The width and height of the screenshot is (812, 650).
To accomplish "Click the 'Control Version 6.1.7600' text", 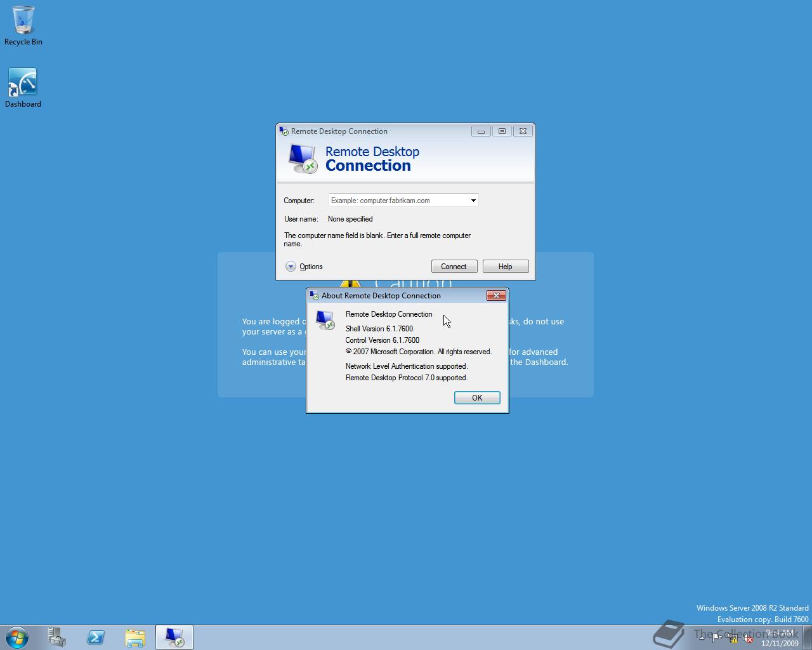I will click(383, 340).
